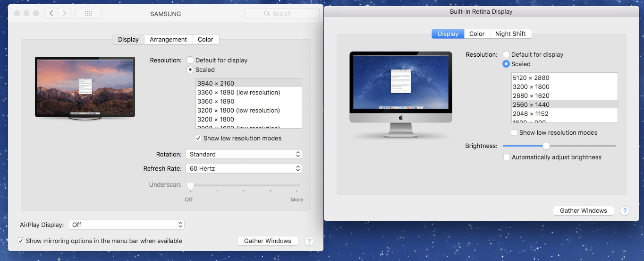The width and height of the screenshot is (644, 261).
Task: Click the SAMSUNG monitor preview image
Action: (85, 87)
